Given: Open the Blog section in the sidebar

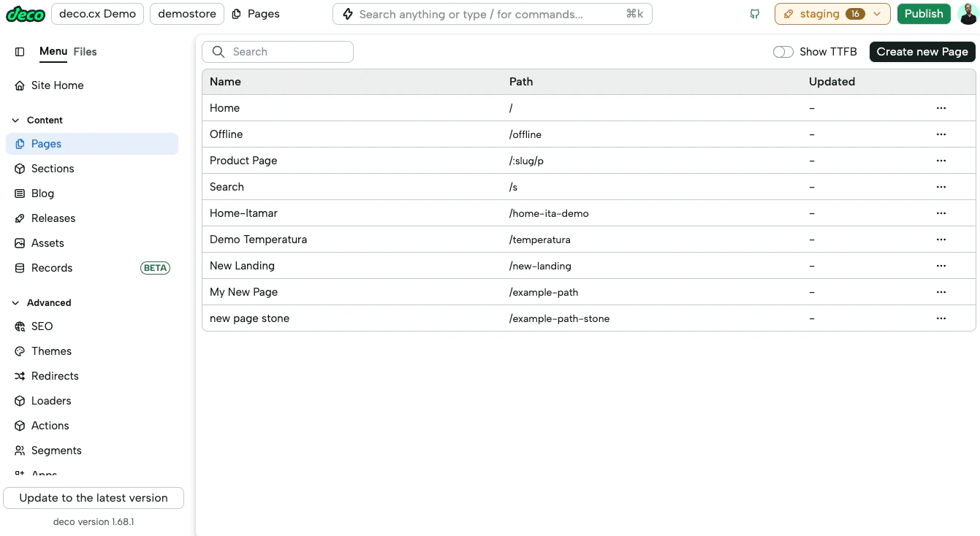Looking at the screenshot, I should point(42,193).
